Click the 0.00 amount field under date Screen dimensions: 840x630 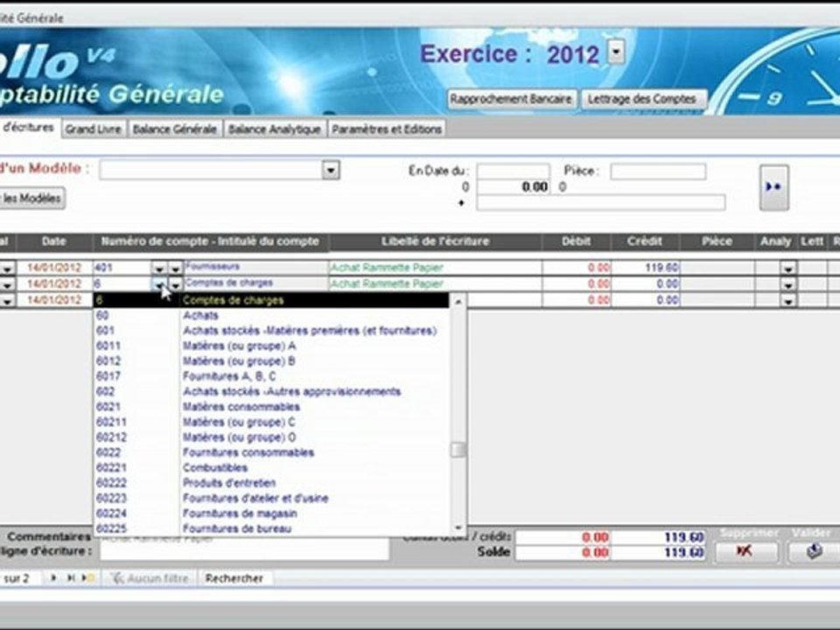click(x=514, y=187)
